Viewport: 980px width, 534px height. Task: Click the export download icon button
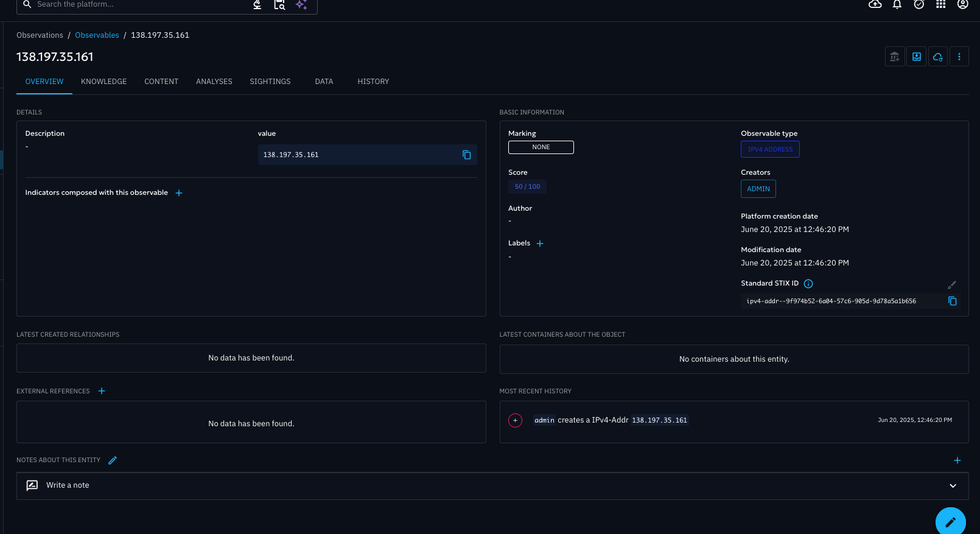point(917,57)
